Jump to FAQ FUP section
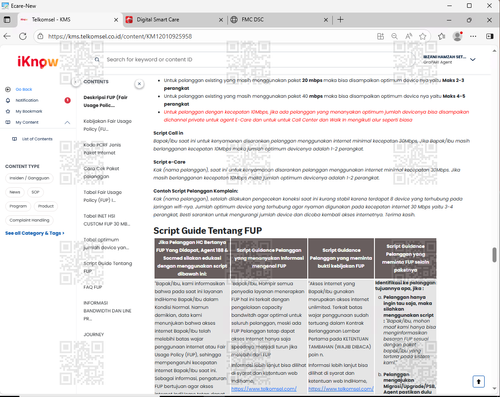Viewport: 500px width, 397px height. [x=93, y=287]
